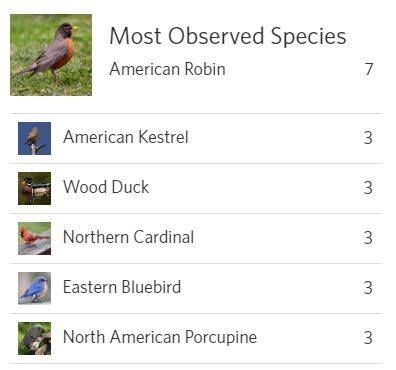Click the Most Observed Species heading
Screen dimensions: 396x370
pyautogui.click(x=228, y=36)
